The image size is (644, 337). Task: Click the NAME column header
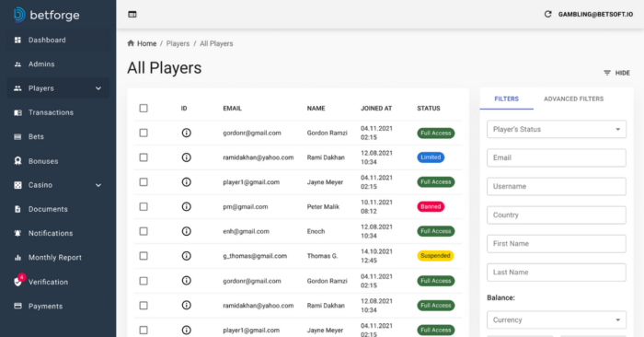[x=316, y=108]
